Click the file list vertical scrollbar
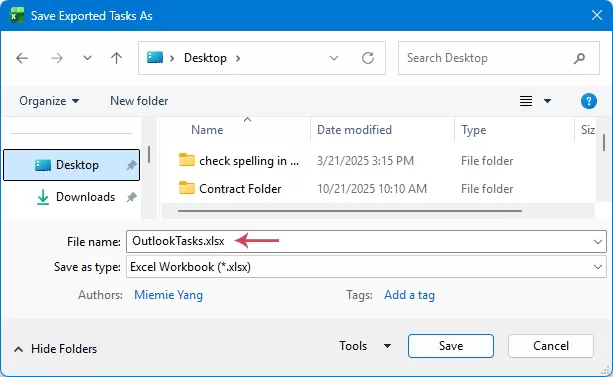Image resolution: width=613 pixels, height=377 pixels. [x=604, y=142]
